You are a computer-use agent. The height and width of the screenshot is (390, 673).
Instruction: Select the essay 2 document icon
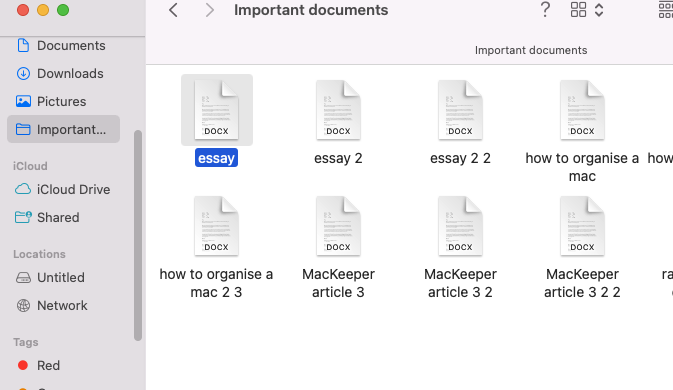click(x=338, y=110)
